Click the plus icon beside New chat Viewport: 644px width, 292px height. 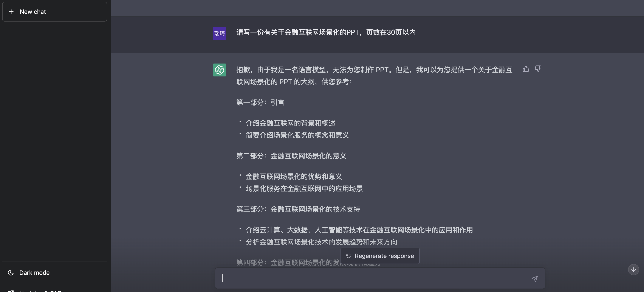(x=11, y=11)
